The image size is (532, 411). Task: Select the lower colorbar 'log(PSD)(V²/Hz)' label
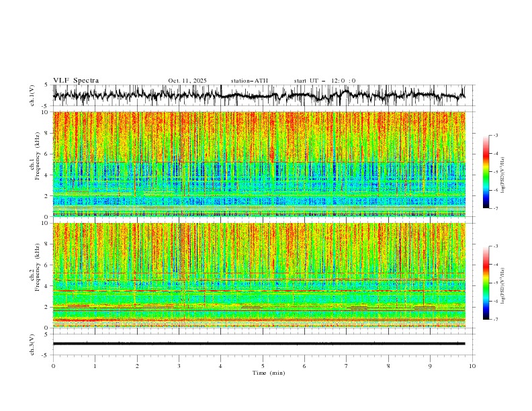click(502, 286)
